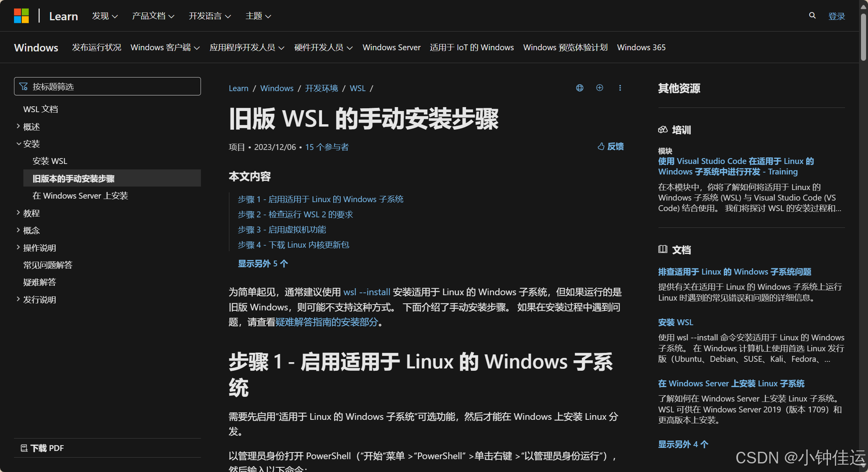Click the Learn brand link
The image size is (868, 472).
coord(63,16)
